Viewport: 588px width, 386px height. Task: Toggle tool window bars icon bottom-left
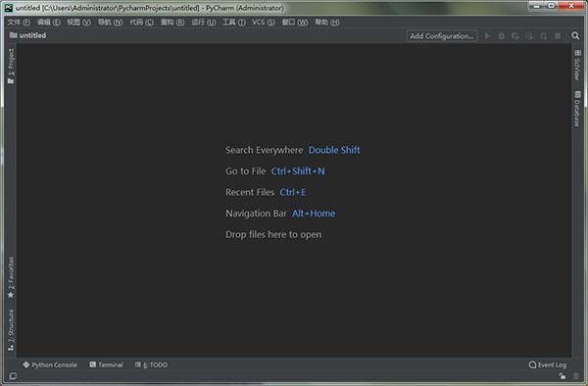point(13,376)
